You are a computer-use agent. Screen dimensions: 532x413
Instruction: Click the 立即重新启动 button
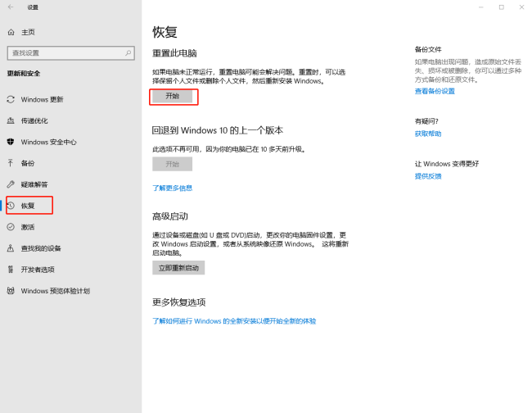178,268
